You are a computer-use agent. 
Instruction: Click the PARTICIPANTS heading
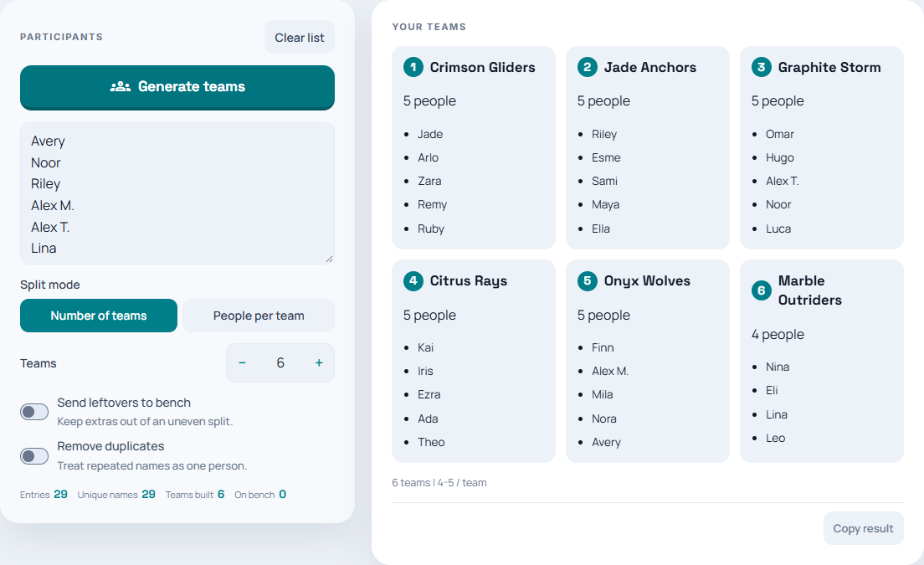(61, 37)
